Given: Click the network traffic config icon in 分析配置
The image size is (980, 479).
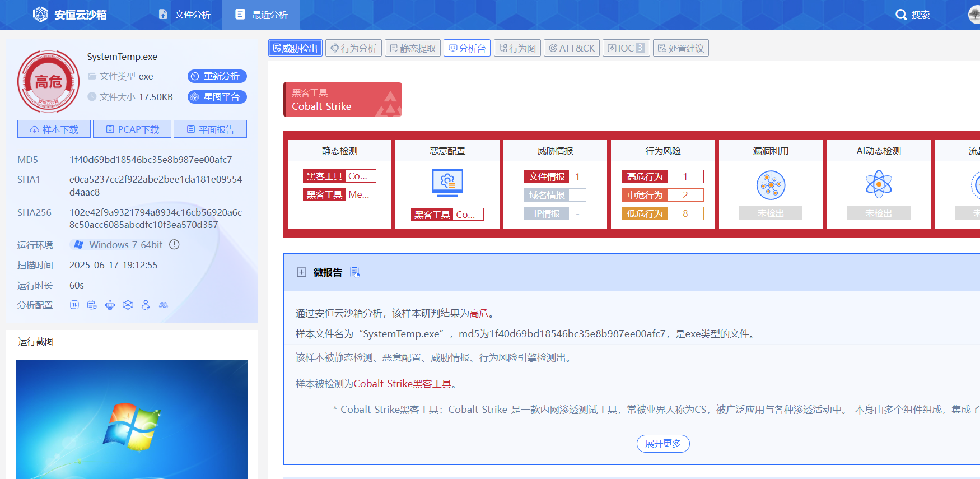Looking at the screenshot, I should tap(74, 305).
